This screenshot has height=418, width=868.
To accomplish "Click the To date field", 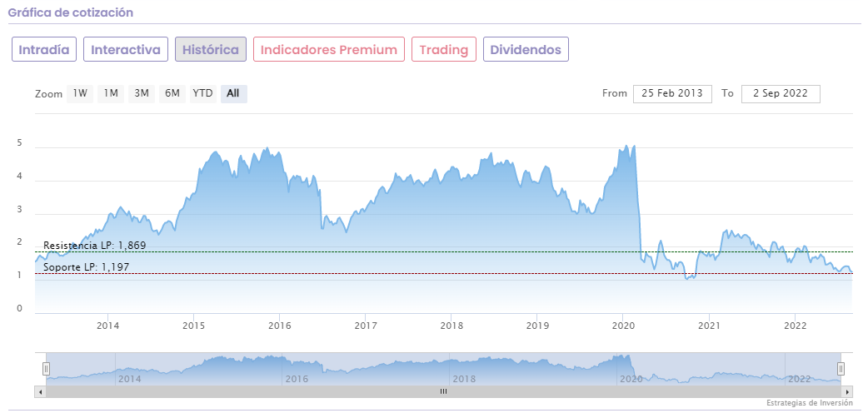I will coord(781,93).
